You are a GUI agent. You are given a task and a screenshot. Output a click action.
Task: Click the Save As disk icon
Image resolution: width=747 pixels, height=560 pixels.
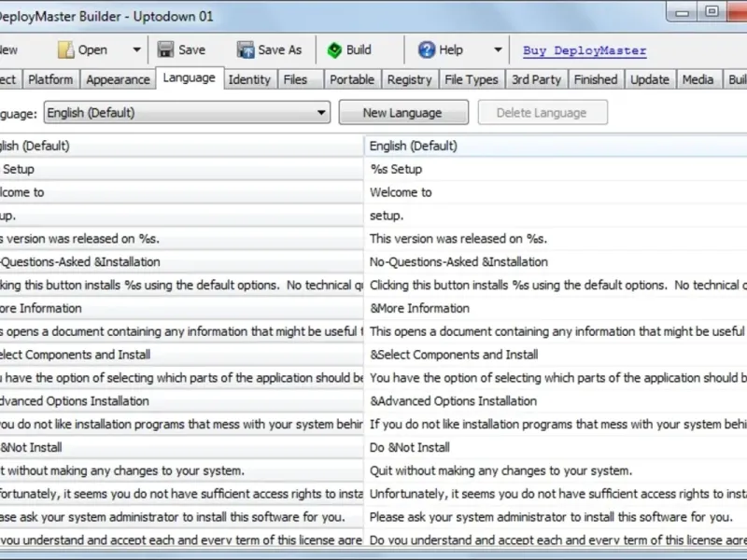pos(246,49)
